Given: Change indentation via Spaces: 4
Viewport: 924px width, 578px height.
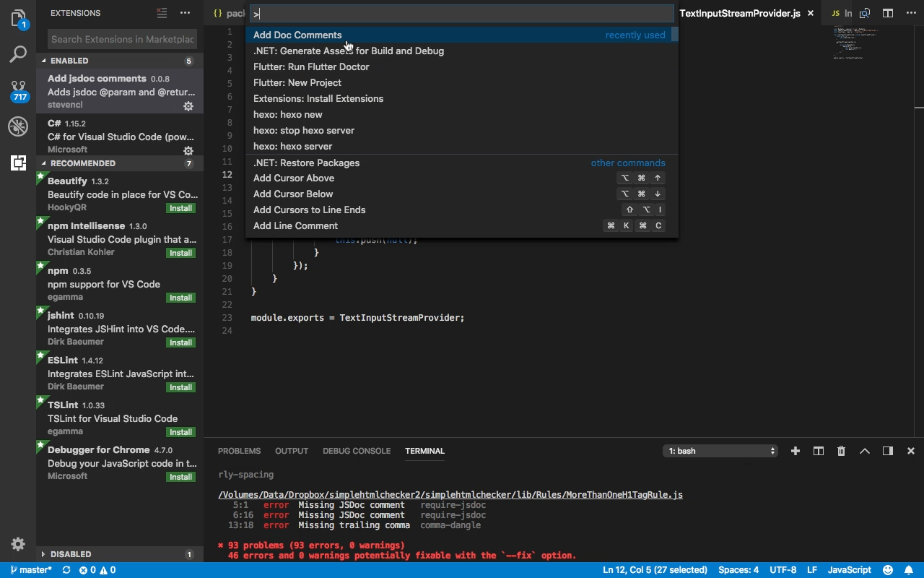Looking at the screenshot, I should click(x=738, y=570).
